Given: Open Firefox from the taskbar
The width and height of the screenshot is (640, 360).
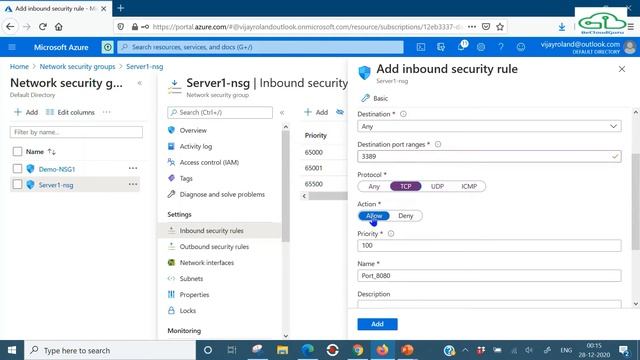Looking at the screenshot, I should (x=382, y=350).
